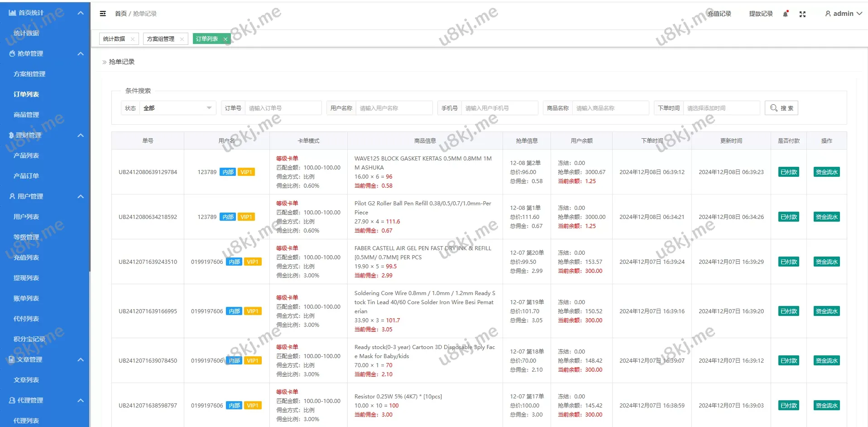Collapse the 抢单管理 sidebar section
Screen dimensions: 868x427
click(x=81, y=53)
